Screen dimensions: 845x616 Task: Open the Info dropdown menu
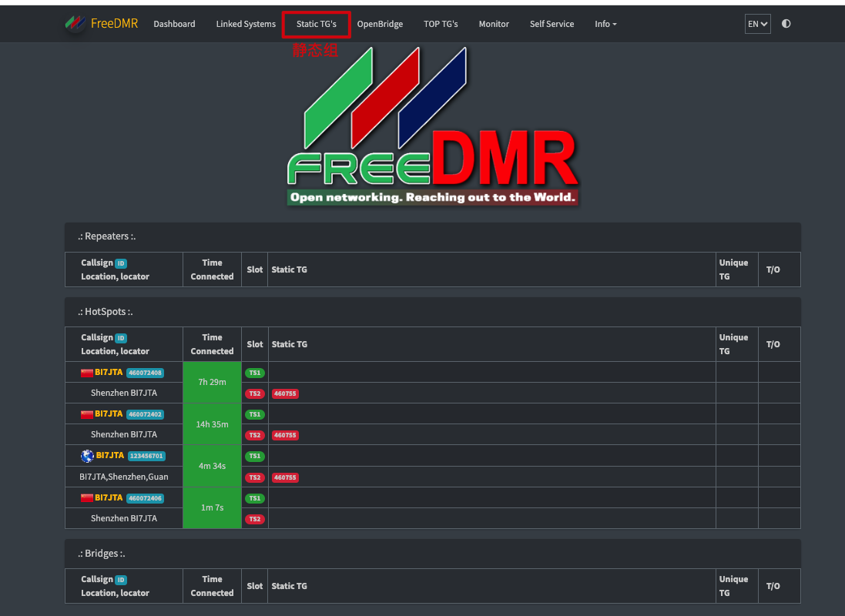coord(605,24)
